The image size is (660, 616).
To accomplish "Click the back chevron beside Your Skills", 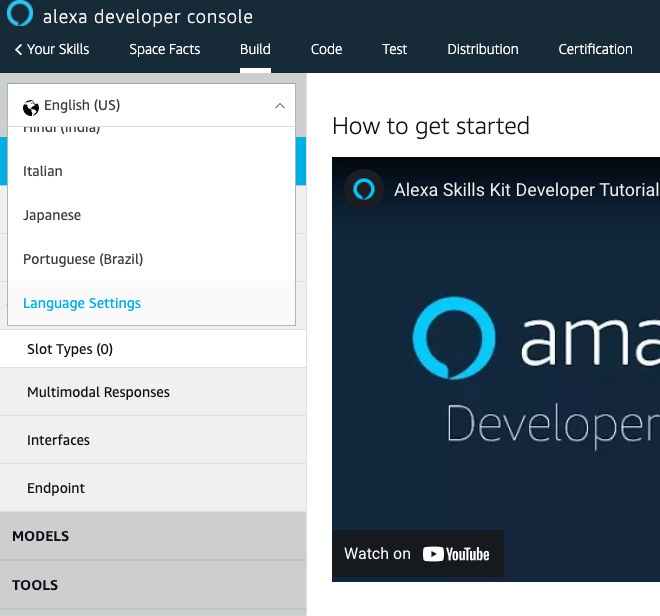I will 18,50.
